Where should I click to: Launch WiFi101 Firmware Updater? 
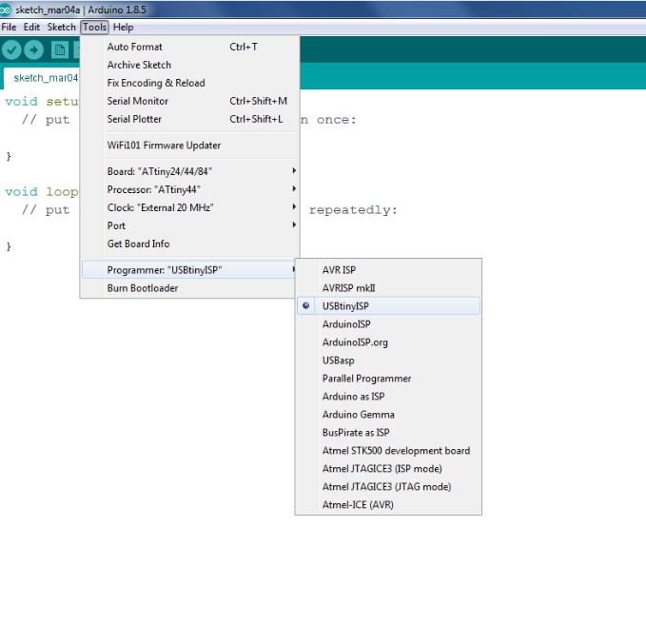click(190, 146)
